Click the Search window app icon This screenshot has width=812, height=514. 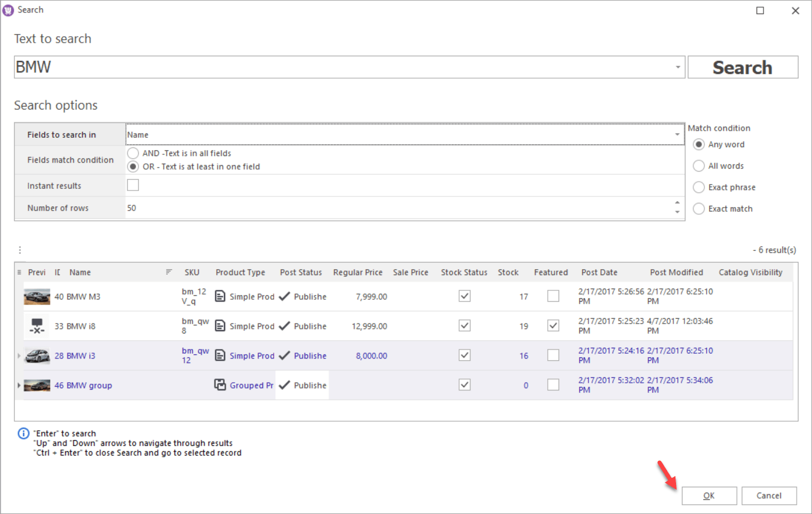[8, 10]
